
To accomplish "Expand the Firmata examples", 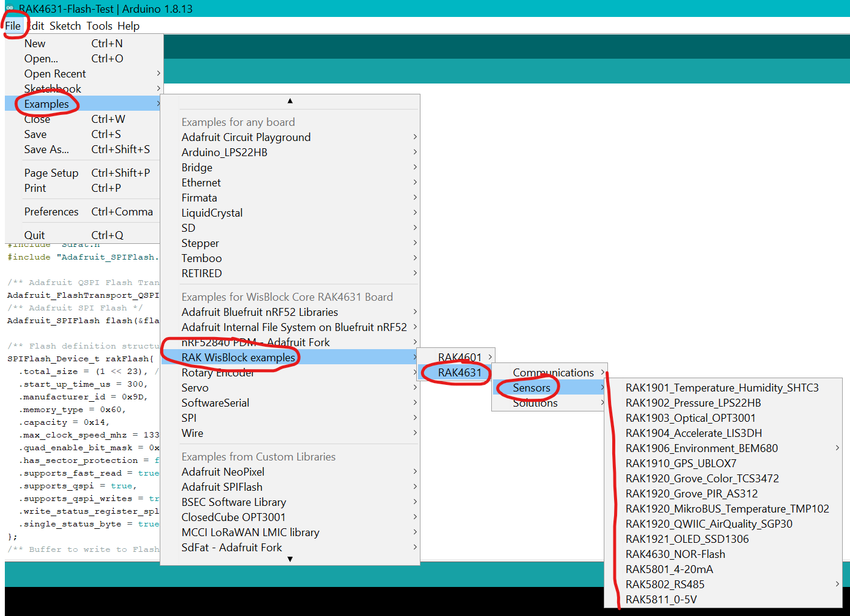I will [x=290, y=198].
